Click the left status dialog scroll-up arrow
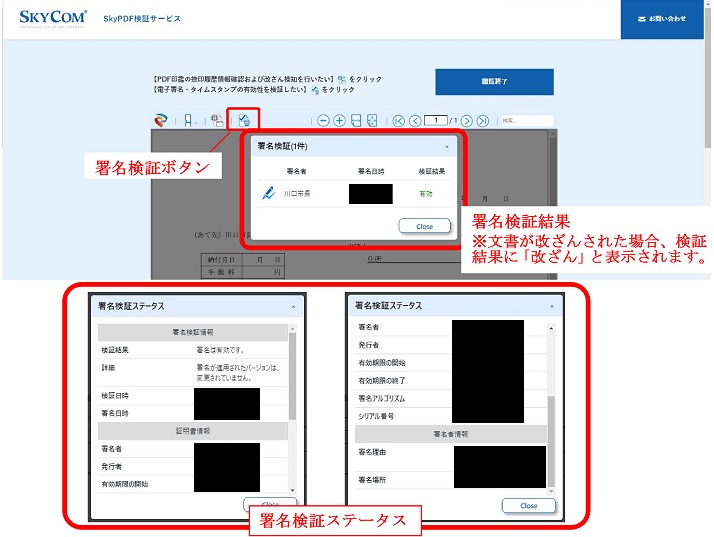Viewport: 714px width, 537px height. [x=292, y=328]
